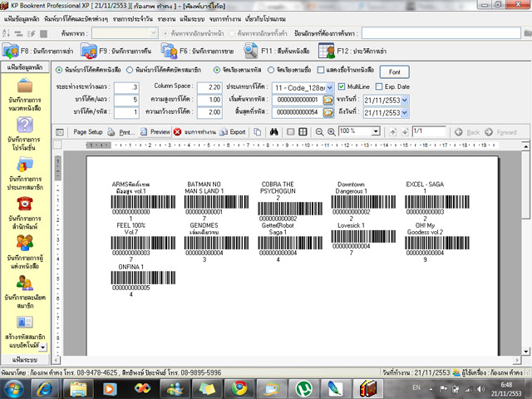The image size is (532, 399).
Task: Select the search-by-leading-characters radio button
Action: click(165, 33)
